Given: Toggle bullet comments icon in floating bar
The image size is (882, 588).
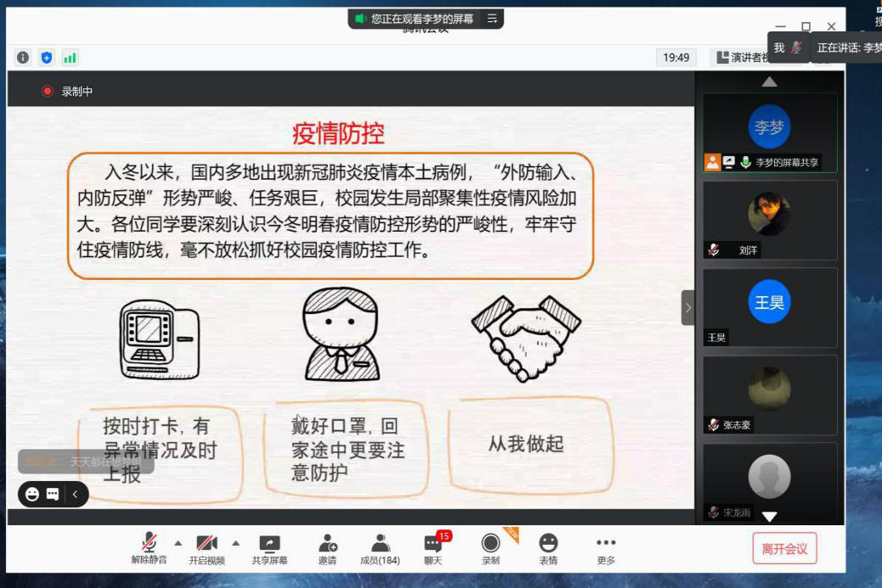Looking at the screenshot, I should 53,494.
